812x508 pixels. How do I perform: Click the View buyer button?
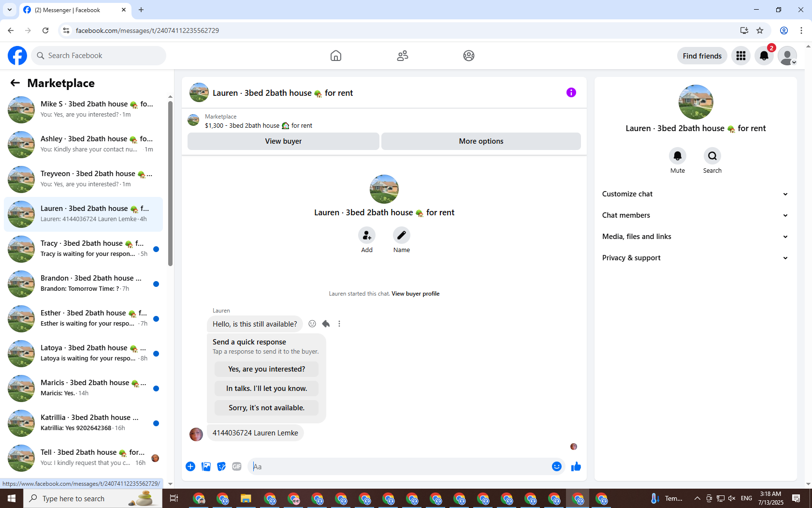coord(283,141)
